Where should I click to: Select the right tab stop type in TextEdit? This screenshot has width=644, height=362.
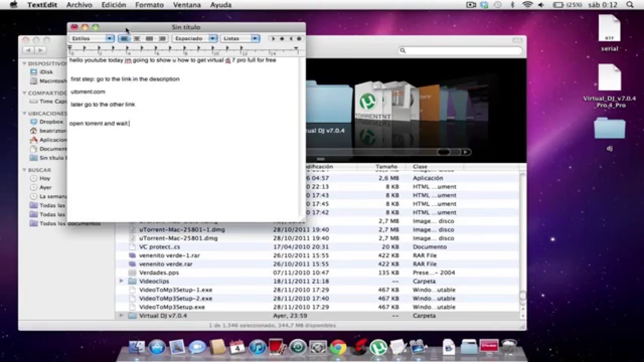(x=291, y=39)
